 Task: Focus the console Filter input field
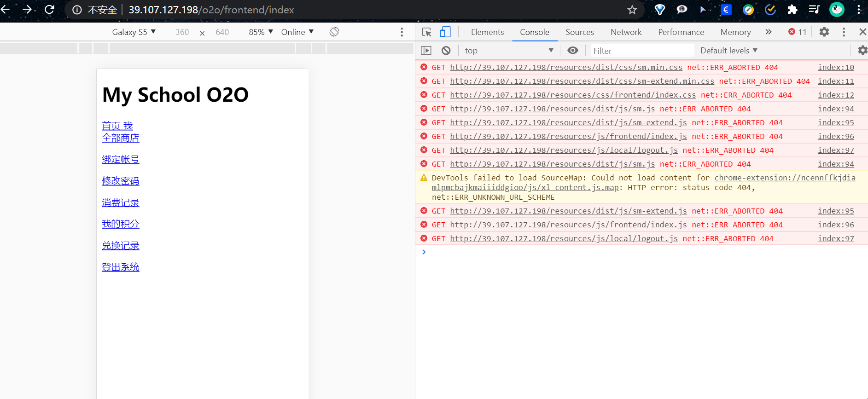pyautogui.click(x=642, y=51)
